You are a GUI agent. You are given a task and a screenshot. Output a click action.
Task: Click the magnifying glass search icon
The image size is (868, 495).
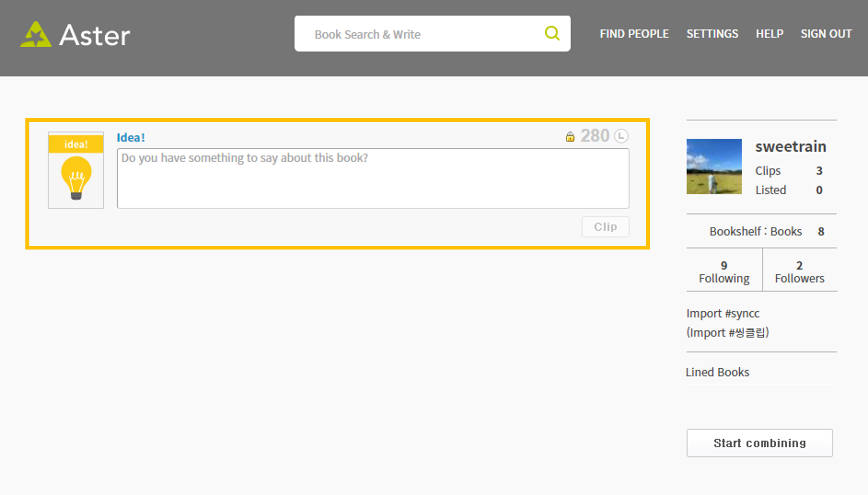[552, 33]
